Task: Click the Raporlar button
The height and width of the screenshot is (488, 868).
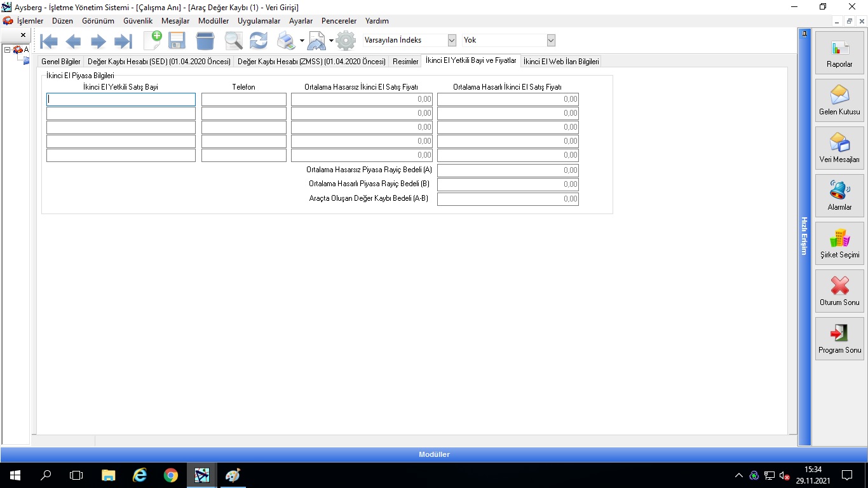Action: pyautogui.click(x=839, y=53)
